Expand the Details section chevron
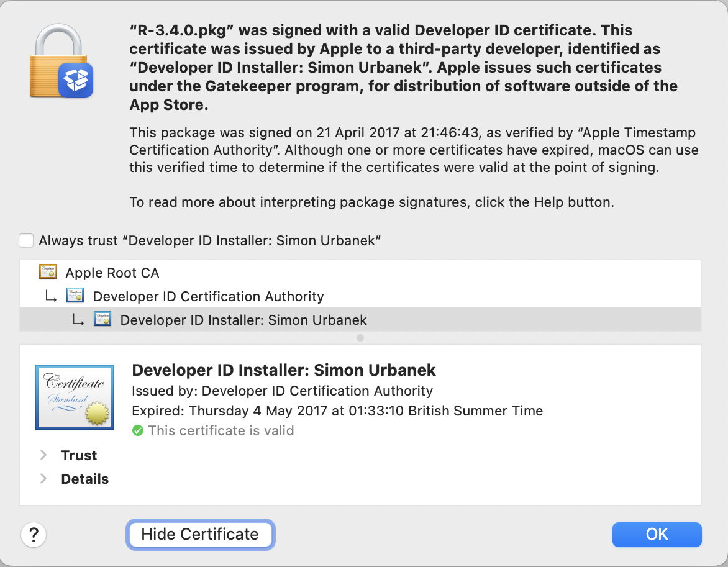 [x=43, y=479]
